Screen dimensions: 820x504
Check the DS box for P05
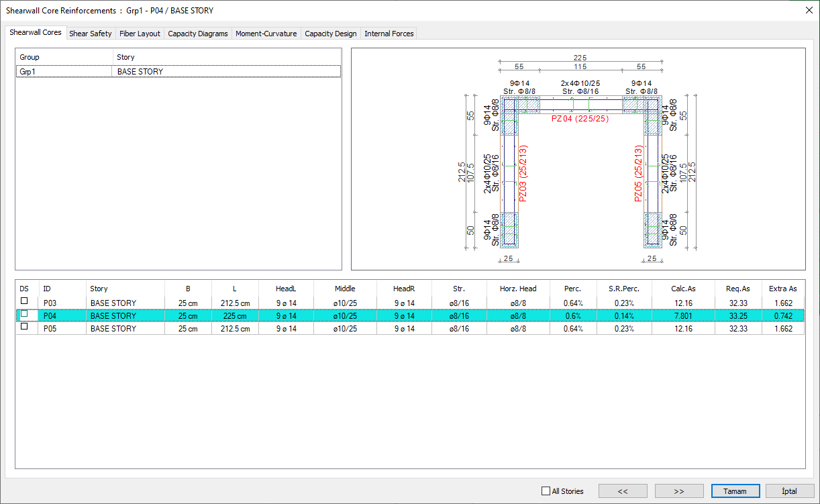click(25, 327)
